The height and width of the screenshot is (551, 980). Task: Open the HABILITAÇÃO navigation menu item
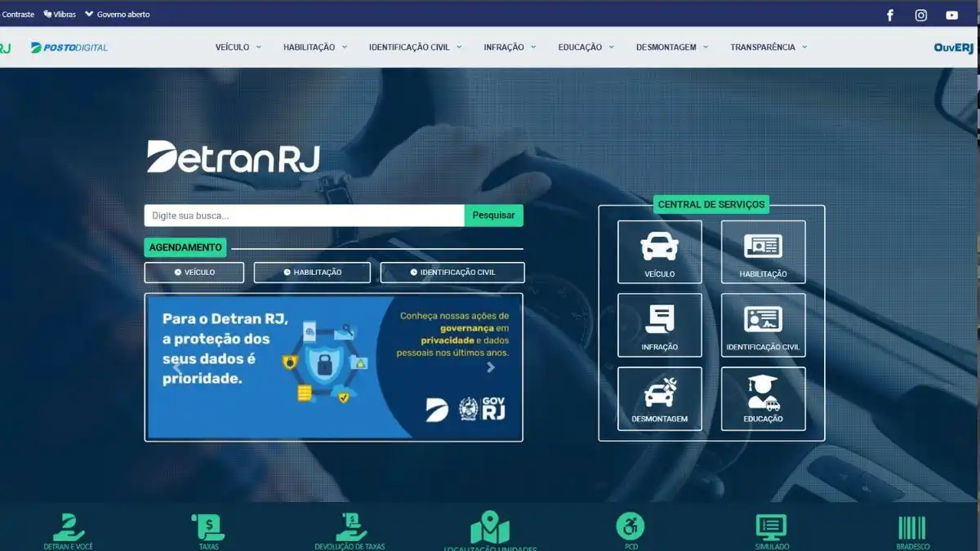[x=310, y=47]
